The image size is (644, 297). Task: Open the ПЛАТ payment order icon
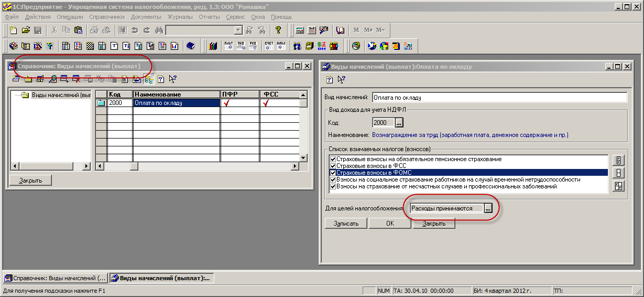229,46
